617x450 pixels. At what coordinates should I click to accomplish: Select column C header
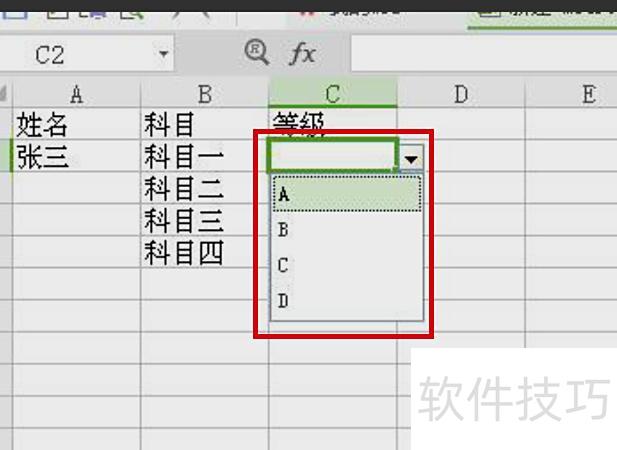(x=333, y=94)
